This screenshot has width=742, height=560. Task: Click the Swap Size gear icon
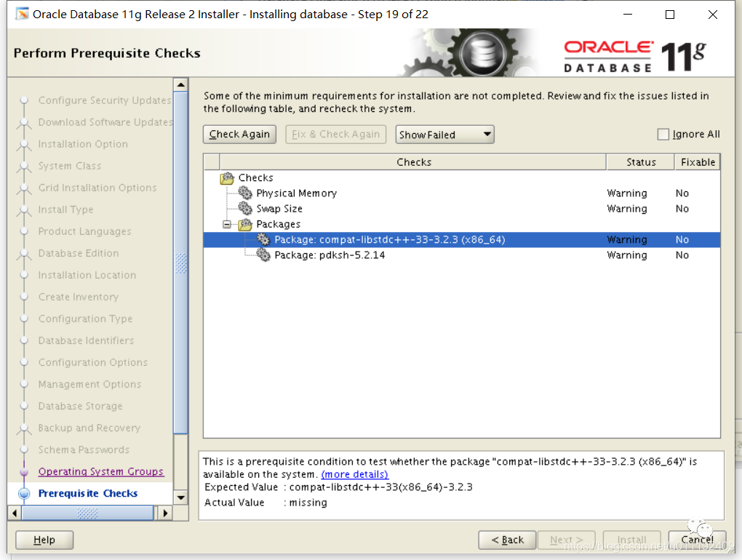(x=245, y=209)
